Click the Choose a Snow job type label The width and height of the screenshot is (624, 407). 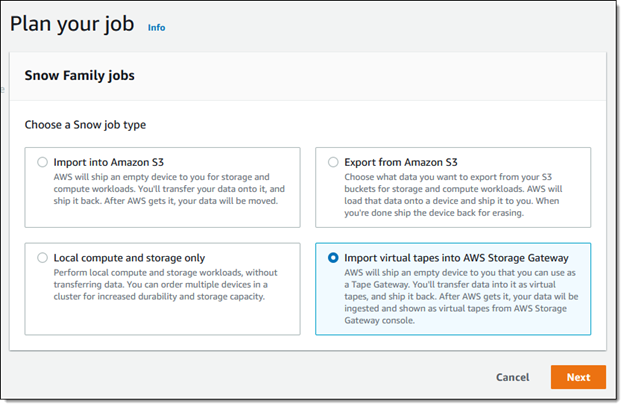click(x=85, y=125)
